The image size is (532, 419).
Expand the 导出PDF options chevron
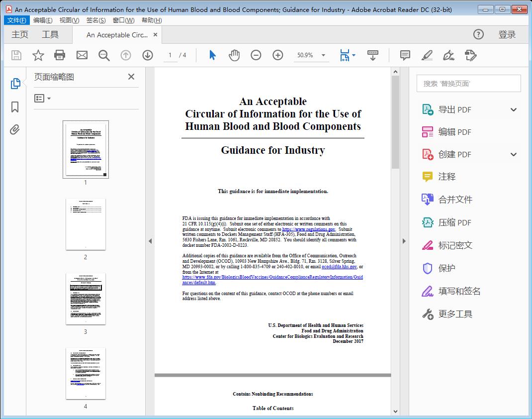tap(513, 109)
